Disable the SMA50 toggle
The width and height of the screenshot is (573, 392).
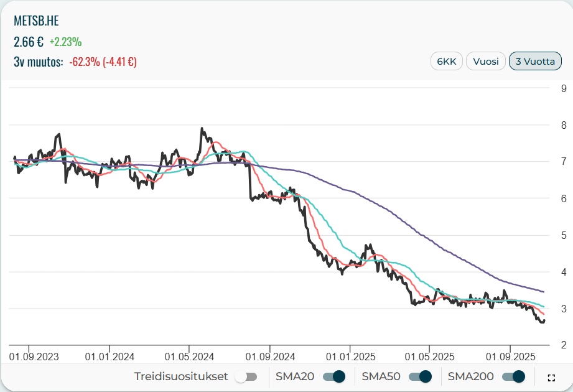421,376
